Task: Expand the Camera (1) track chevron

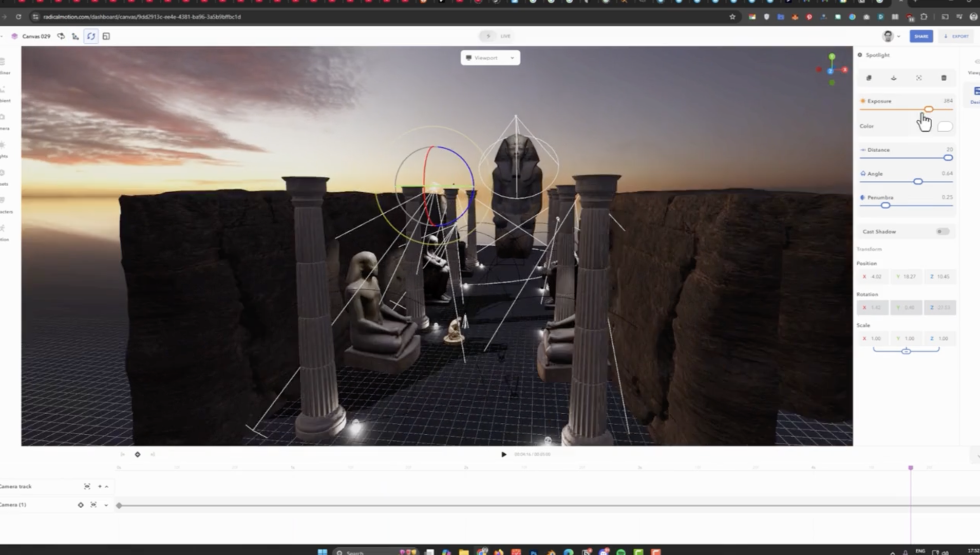Action: (106, 505)
